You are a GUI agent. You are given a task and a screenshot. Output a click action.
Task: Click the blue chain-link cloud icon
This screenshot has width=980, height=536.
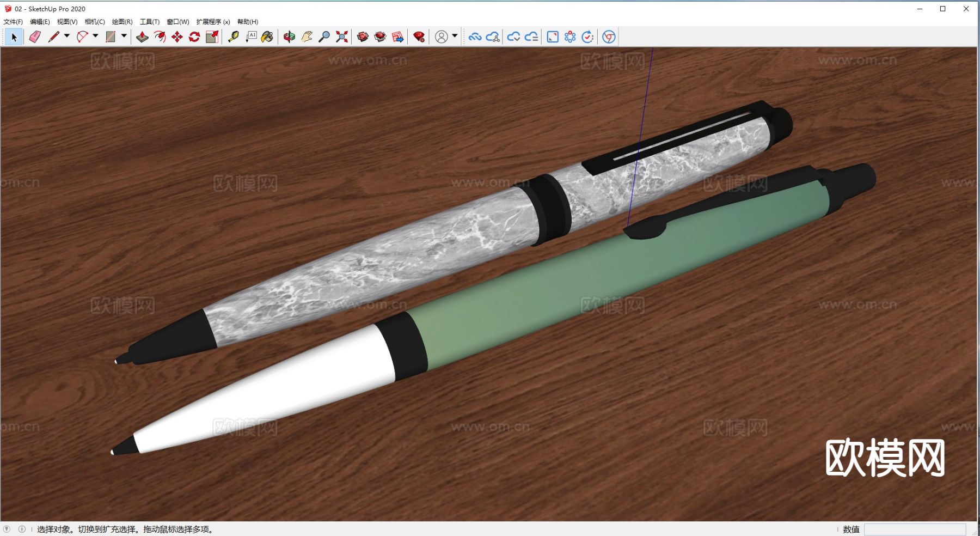475,37
